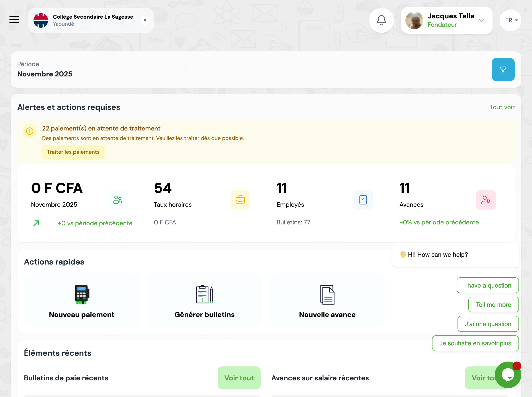This screenshot has height=397, width=532.
Task: Open the Nouveau paiement quick action
Action: [x=82, y=301]
